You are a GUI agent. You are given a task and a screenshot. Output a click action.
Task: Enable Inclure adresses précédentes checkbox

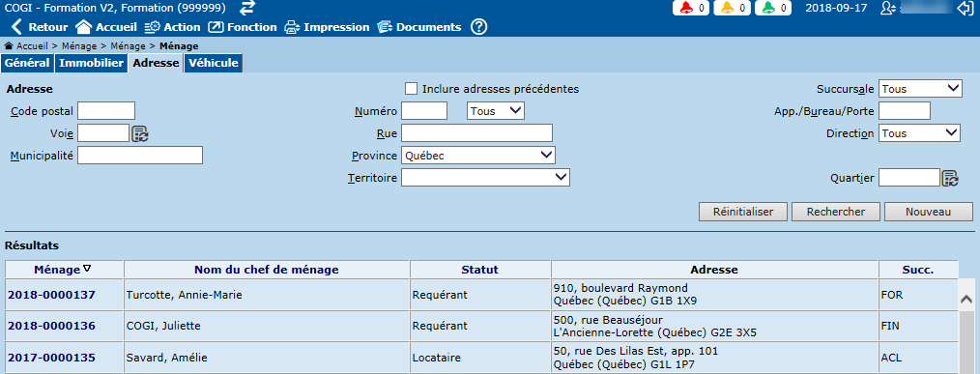click(412, 89)
